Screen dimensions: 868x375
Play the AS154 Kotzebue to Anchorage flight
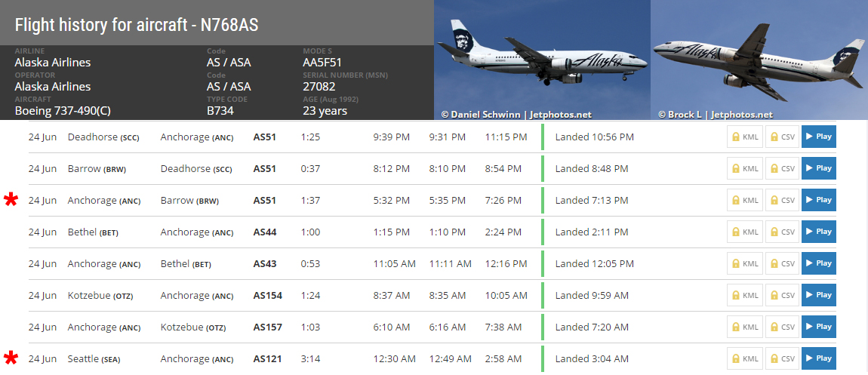[819, 295]
